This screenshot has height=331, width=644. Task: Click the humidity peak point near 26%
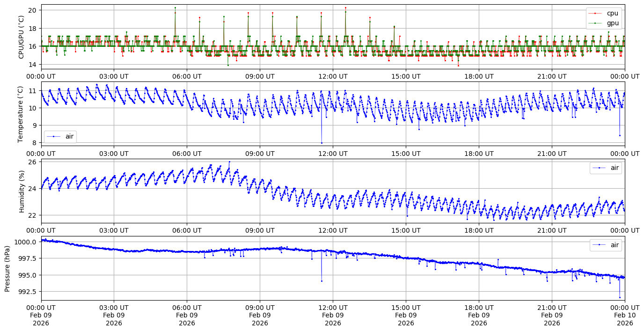click(229, 162)
